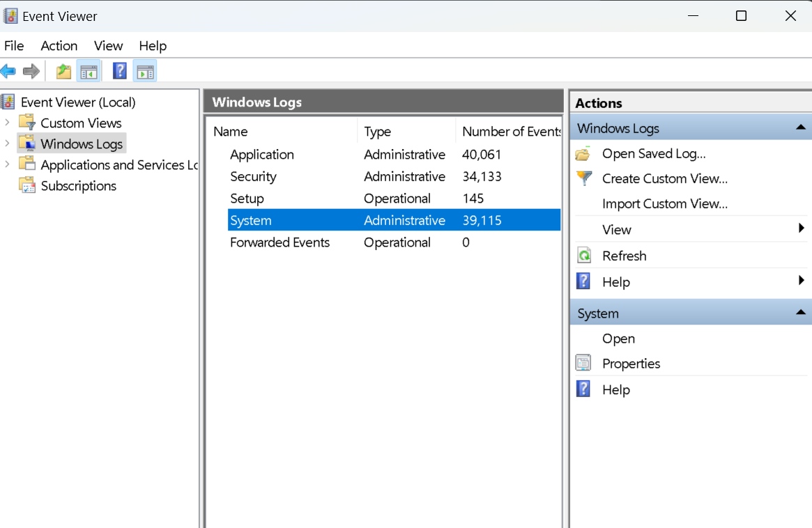Maximize the Event Viewer window
This screenshot has width=812, height=528.
741,16
